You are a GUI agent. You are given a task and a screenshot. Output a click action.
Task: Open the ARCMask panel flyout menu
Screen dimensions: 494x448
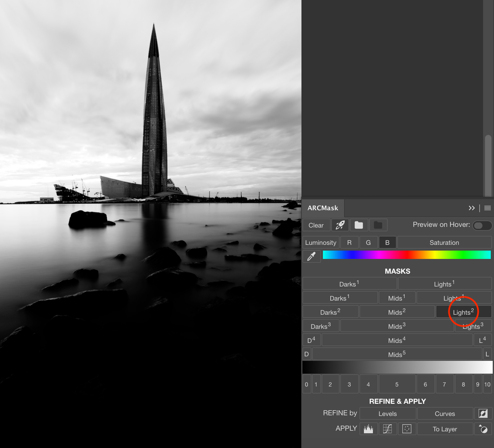[487, 208]
